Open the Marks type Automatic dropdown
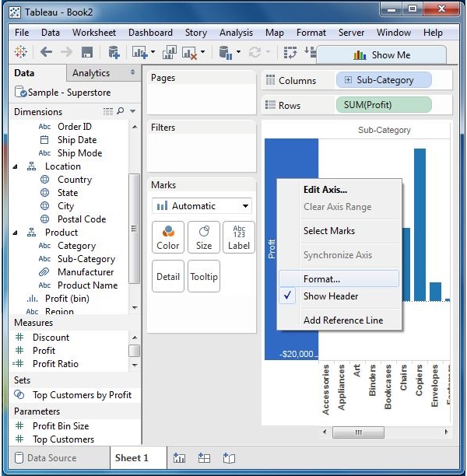The height and width of the screenshot is (476, 467). (202, 206)
